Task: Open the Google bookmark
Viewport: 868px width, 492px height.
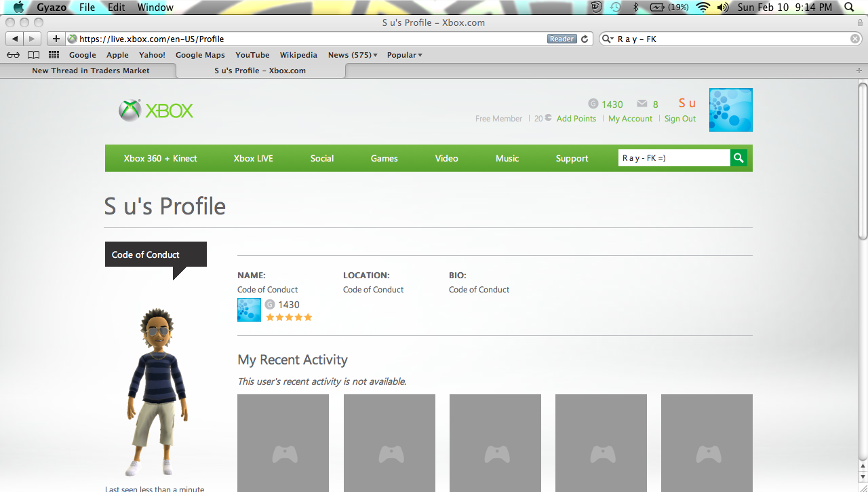Action: point(83,55)
